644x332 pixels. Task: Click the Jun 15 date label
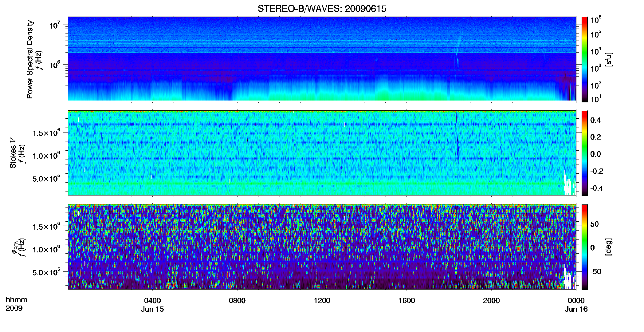pos(152,309)
